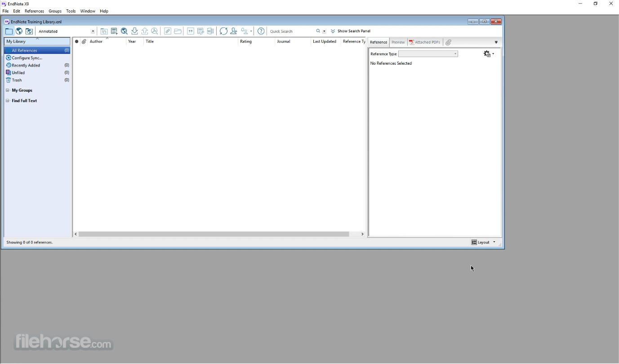Switch to Online Search Mode globe icon

(19, 31)
